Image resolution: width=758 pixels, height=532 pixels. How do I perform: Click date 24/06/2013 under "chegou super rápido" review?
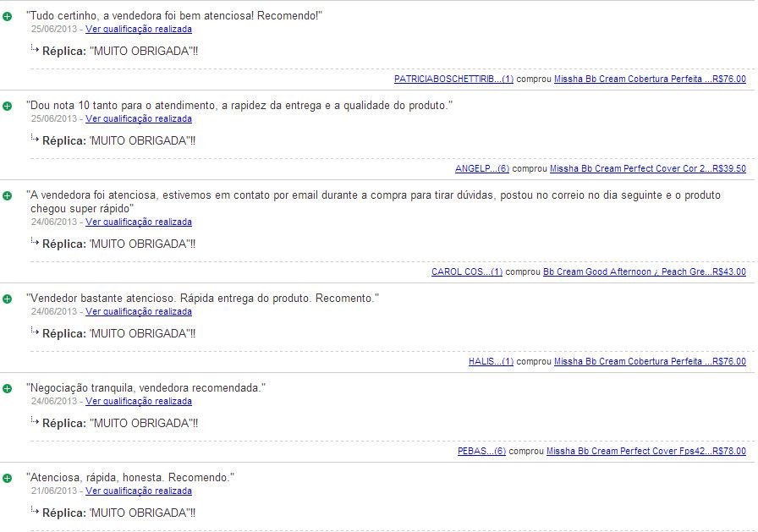click(54, 222)
